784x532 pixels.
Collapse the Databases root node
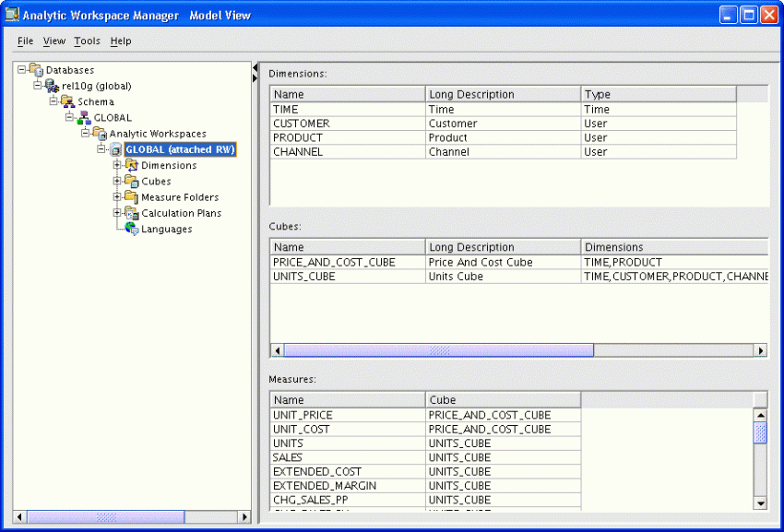coord(21,69)
